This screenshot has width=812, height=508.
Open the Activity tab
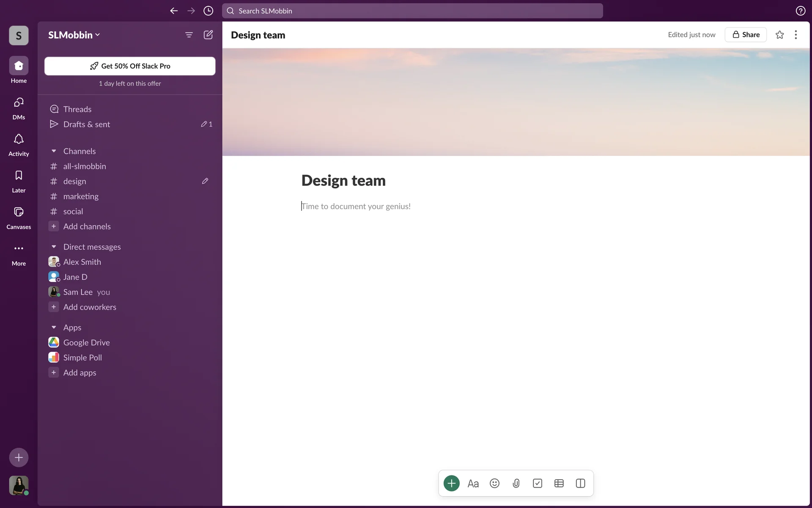point(19,144)
